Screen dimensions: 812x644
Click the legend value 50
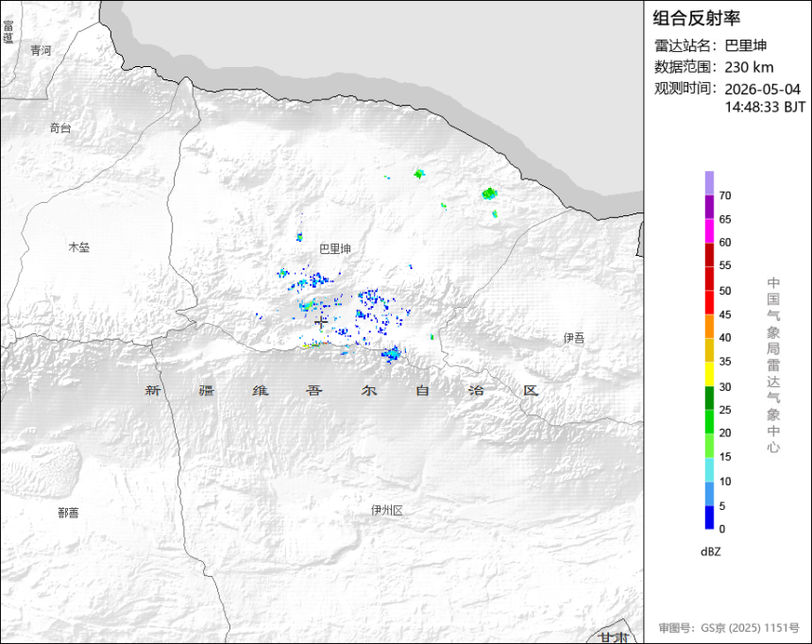[x=725, y=291]
